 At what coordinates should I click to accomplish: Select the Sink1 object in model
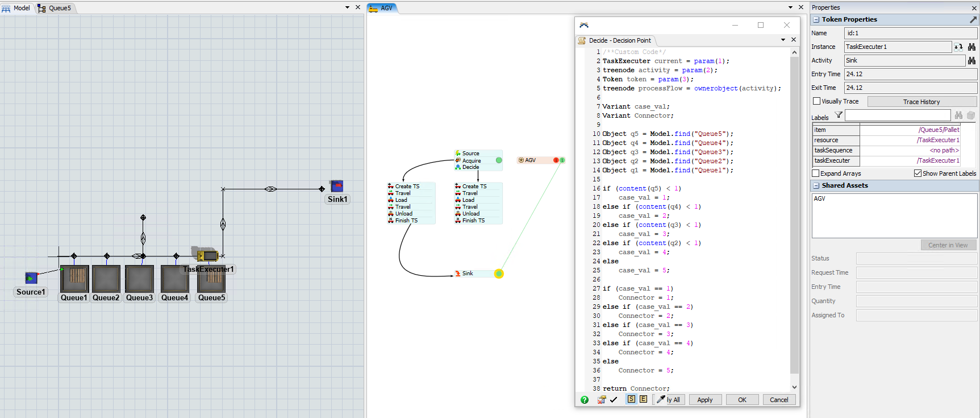tap(337, 187)
